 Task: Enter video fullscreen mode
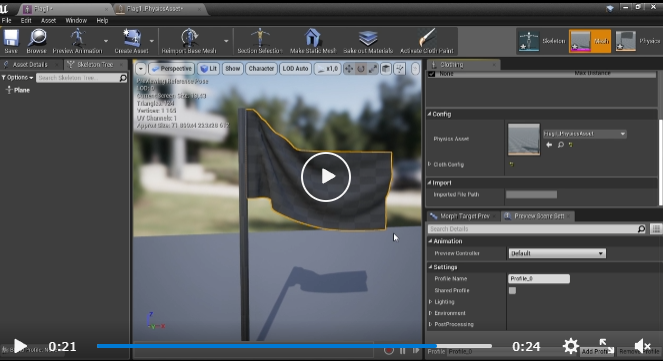point(606,346)
